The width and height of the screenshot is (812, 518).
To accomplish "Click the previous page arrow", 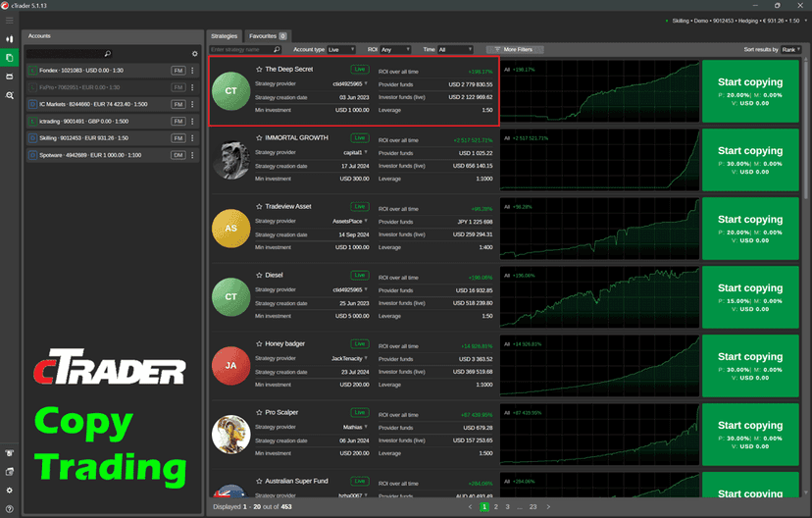I will tap(470, 506).
